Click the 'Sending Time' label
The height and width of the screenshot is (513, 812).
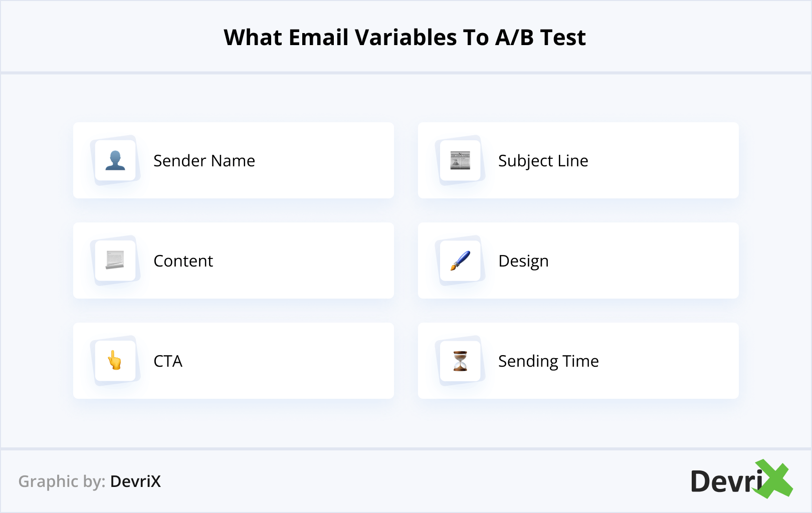(548, 361)
